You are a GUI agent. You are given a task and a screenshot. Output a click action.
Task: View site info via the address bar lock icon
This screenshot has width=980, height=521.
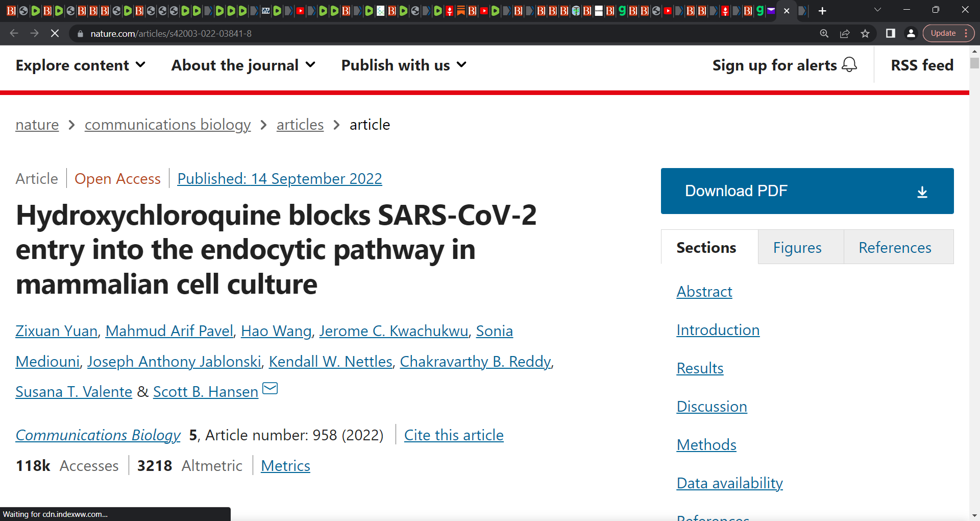pyautogui.click(x=80, y=34)
